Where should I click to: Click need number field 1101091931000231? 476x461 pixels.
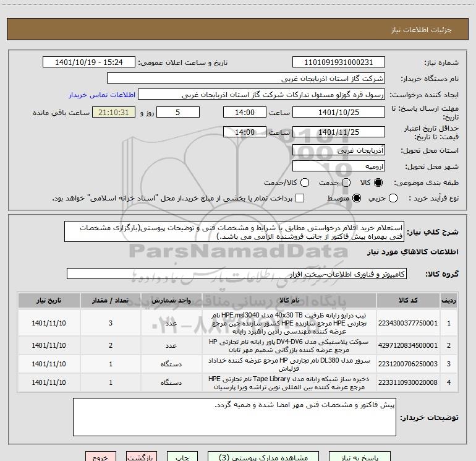pyautogui.click(x=339, y=62)
